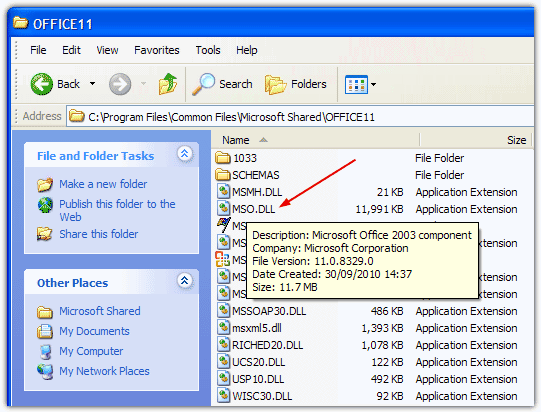Click the folder icon in the Address bar
This screenshot has height=412, width=541.
click(x=76, y=116)
